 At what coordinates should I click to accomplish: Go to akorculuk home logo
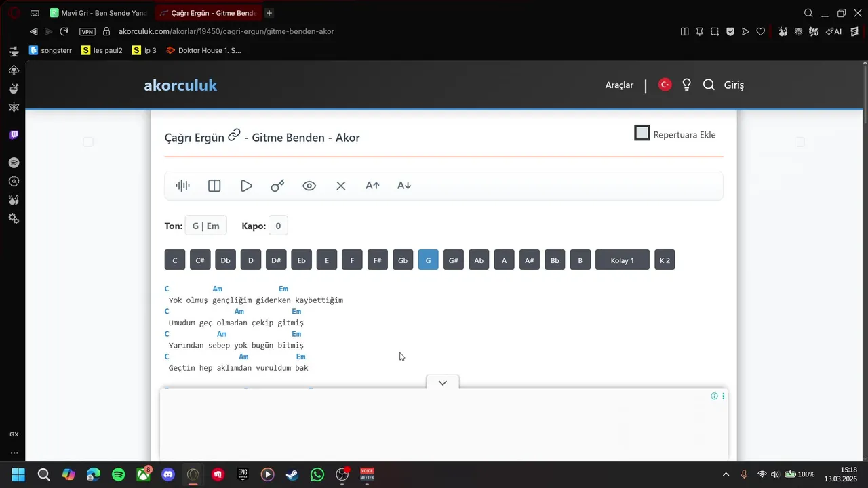pyautogui.click(x=180, y=85)
